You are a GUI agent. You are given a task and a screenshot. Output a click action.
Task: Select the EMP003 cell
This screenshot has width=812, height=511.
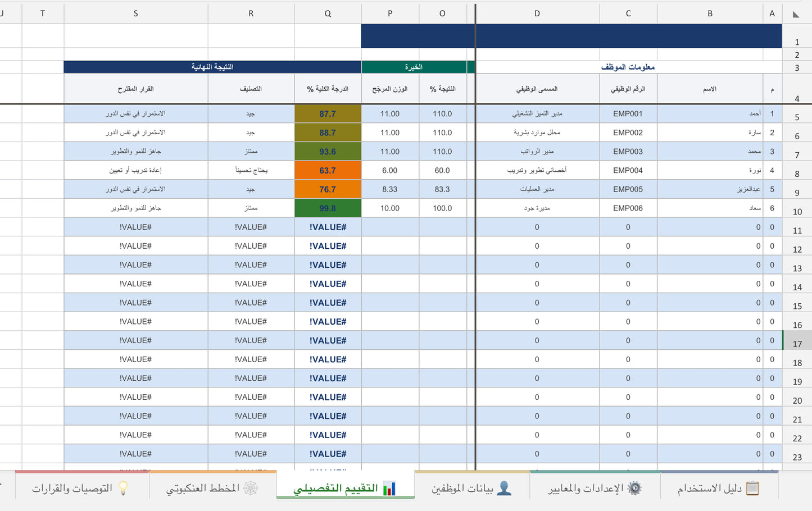[628, 152]
